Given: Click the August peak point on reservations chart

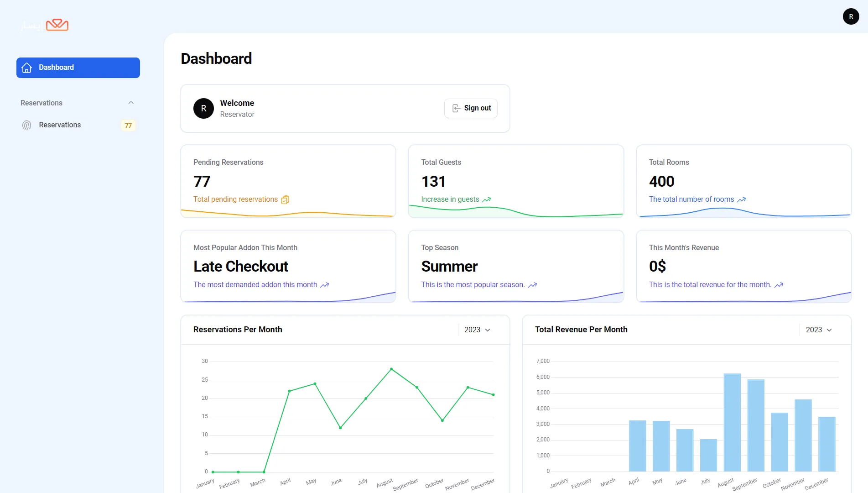Looking at the screenshot, I should [x=391, y=369].
